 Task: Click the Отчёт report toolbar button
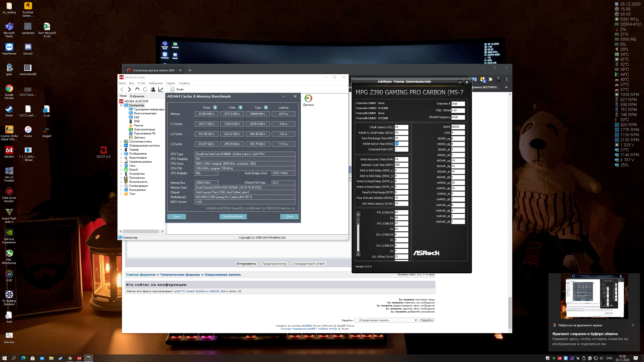click(177, 89)
